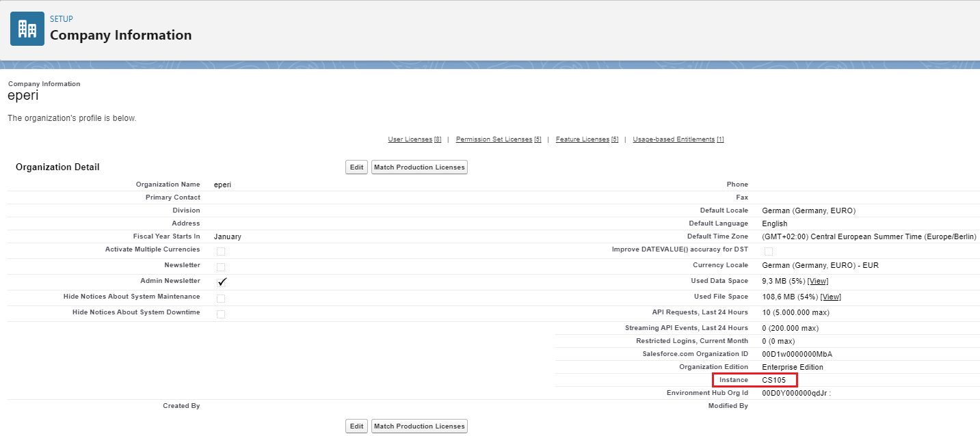Select the Default Language value English
Image resolution: width=980 pixels, height=436 pixels.
775,223
